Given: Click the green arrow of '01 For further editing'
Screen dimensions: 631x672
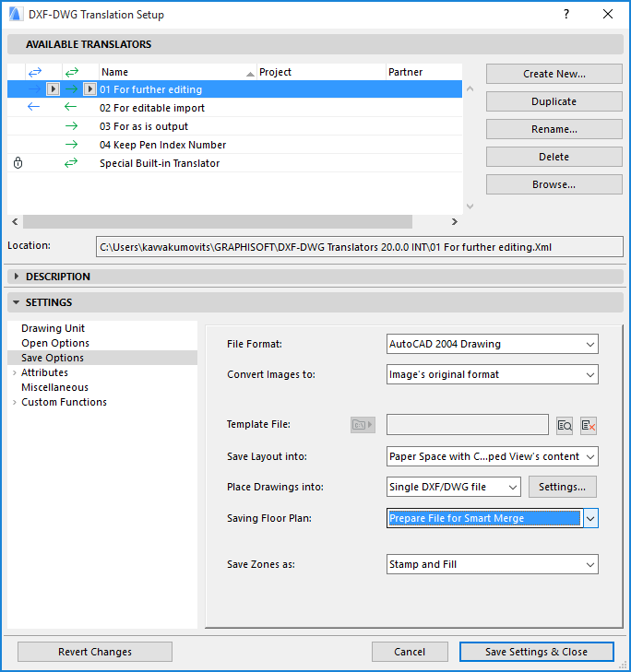Looking at the screenshot, I should point(71,88).
